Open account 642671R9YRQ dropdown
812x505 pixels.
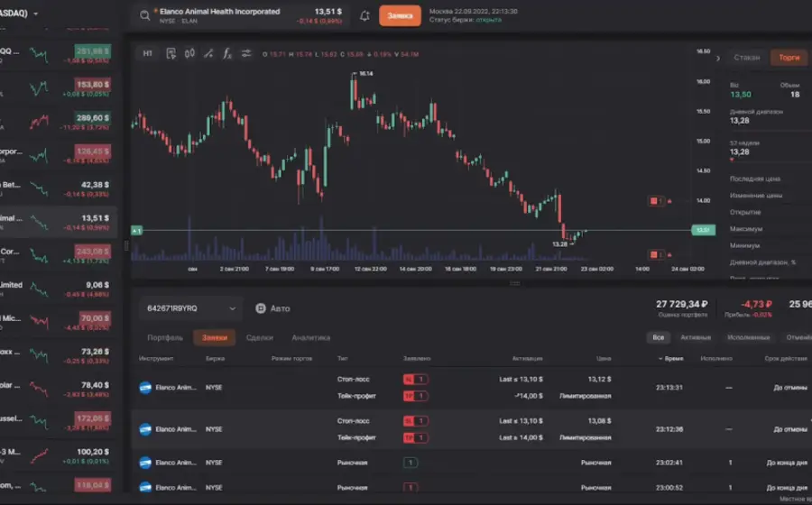pyautogui.click(x=190, y=308)
